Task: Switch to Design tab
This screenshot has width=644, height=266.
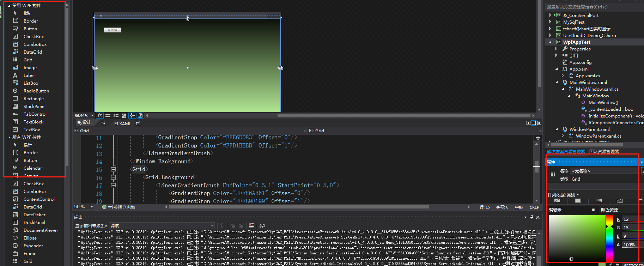Action: point(84,123)
